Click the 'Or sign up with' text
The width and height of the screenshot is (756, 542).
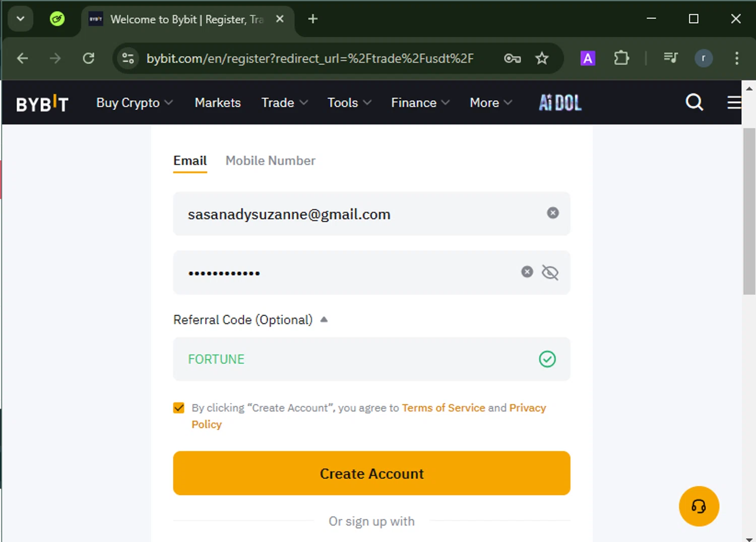coord(372,521)
